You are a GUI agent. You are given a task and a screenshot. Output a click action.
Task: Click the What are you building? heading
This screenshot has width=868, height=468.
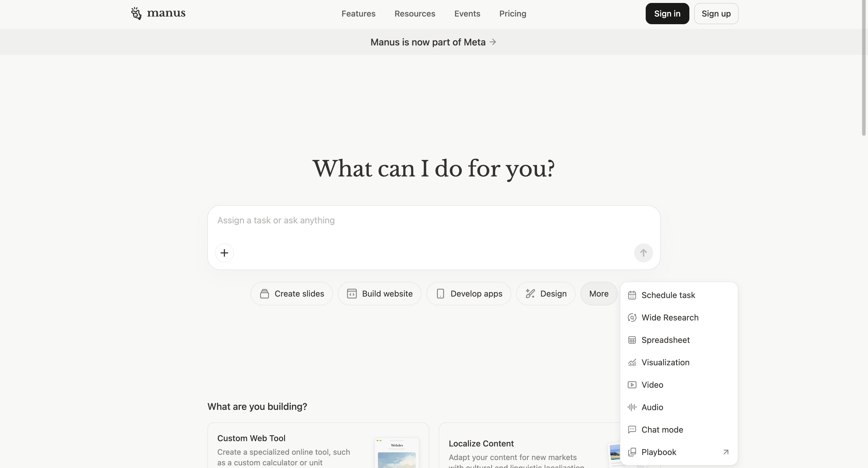pyautogui.click(x=257, y=407)
